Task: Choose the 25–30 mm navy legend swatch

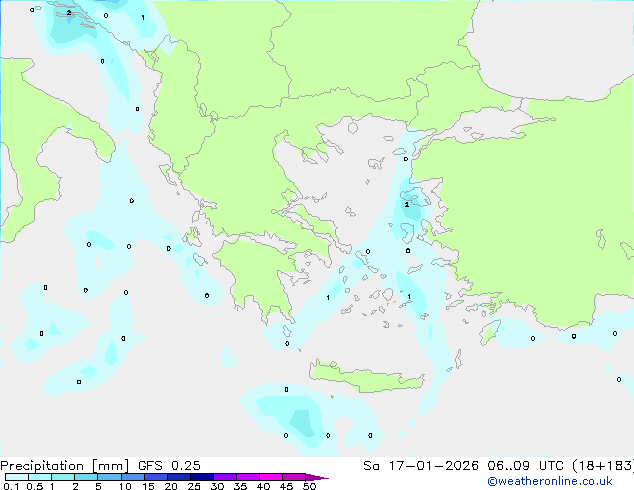Action: pyautogui.click(x=201, y=477)
